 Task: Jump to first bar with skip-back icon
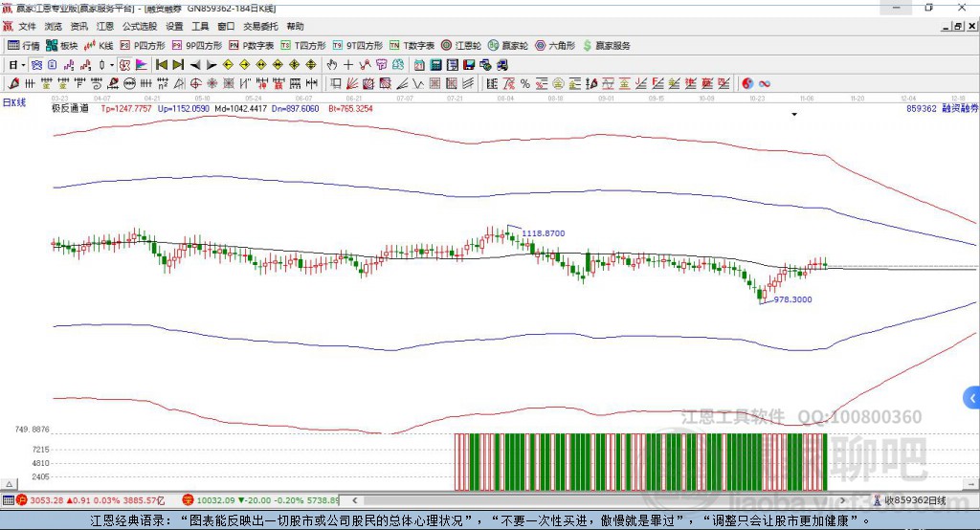click(x=161, y=65)
